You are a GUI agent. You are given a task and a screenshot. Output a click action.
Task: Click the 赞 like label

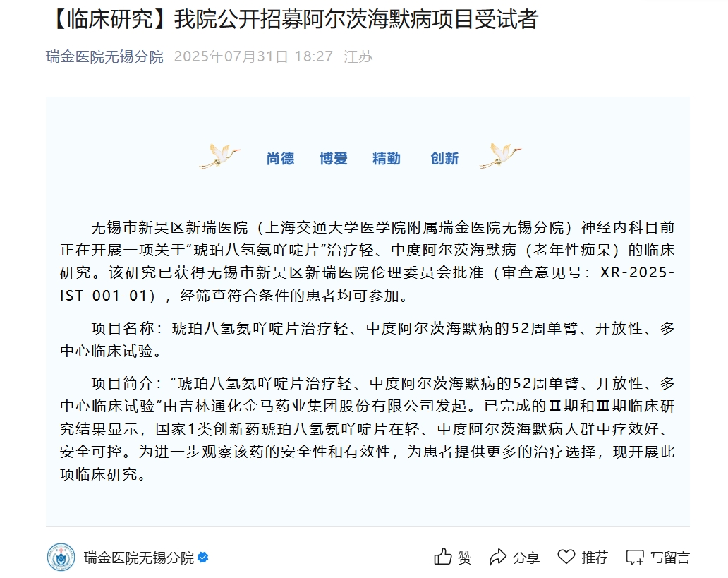pos(465,558)
